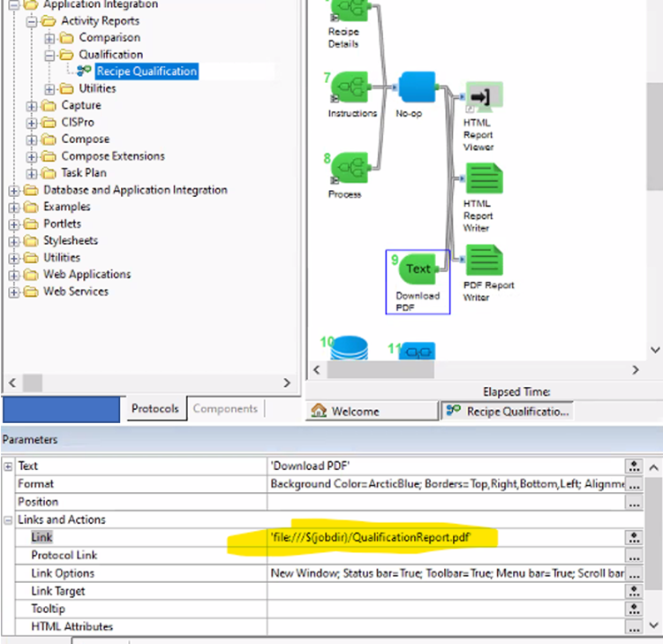Select the Process subprotocol node
663x644 pixels.
point(351,167)
